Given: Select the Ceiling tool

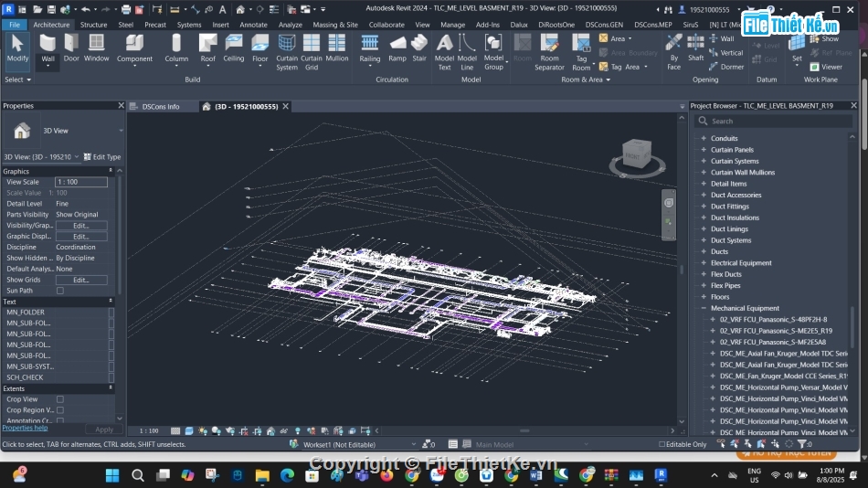Looking at the screenshot, I should [234, 48].
